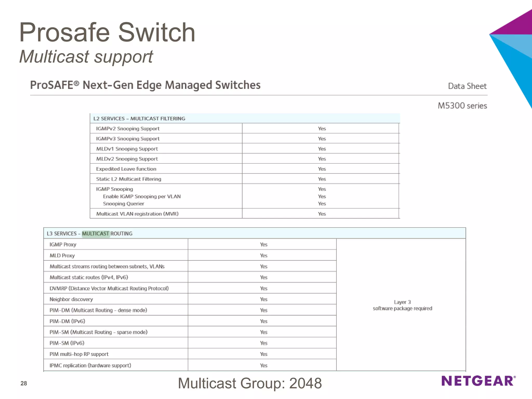Click the Yes value for IPMC replication
This screenshot has height=399, width=532.
pyautogui.click(x=263, y=365)
